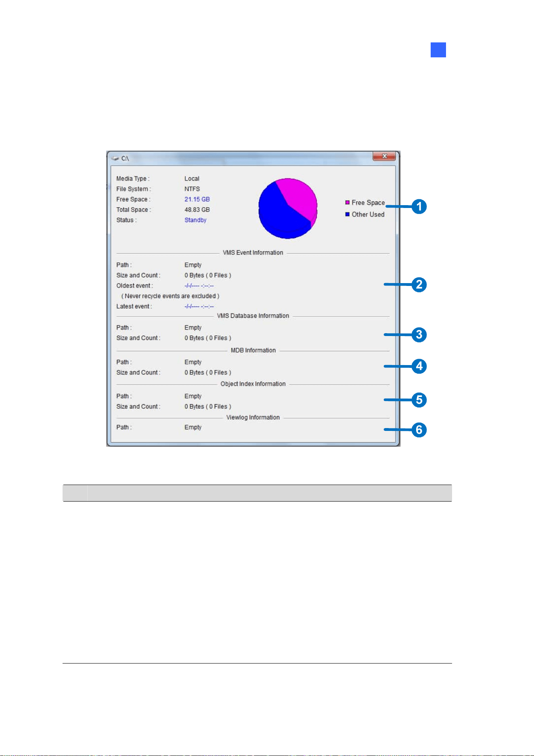Click the VMS Event Information heading

[x=253, y=253]
